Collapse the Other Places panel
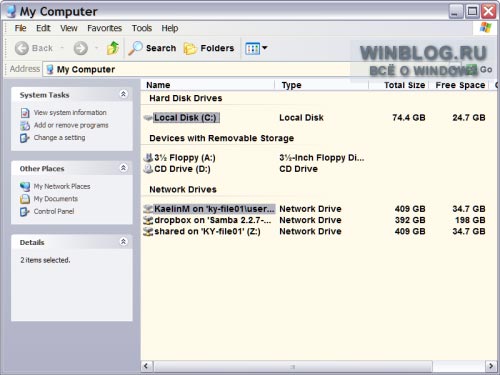500x375 pixels. click(x=123, y=168)
